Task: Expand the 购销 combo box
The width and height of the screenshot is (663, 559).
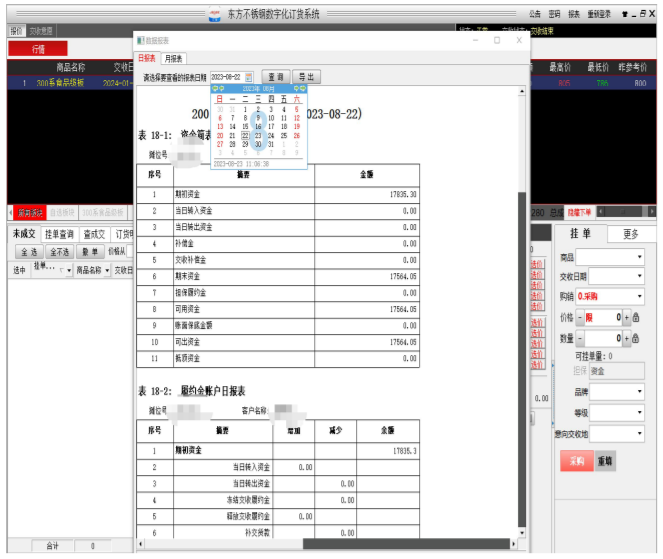Action: coord(639,297)
